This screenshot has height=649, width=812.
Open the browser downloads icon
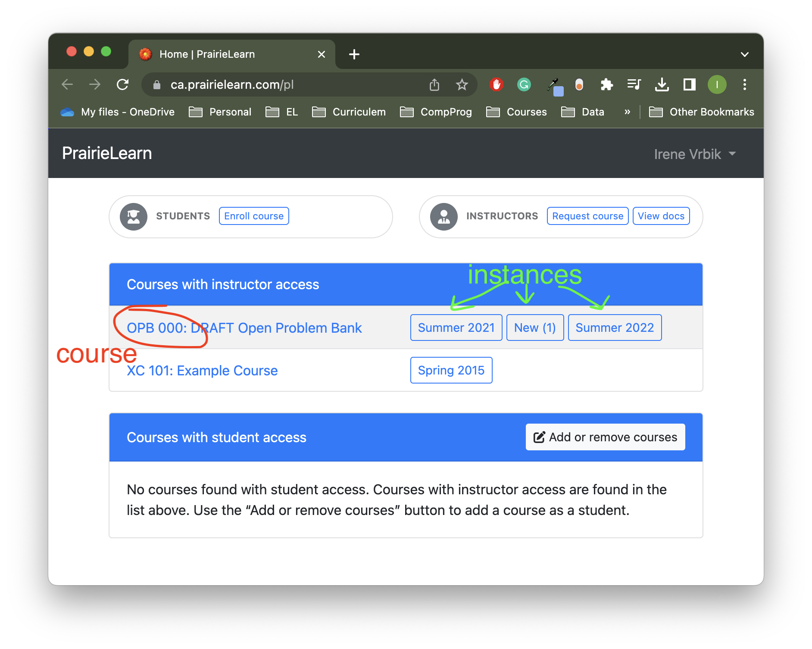662,84
